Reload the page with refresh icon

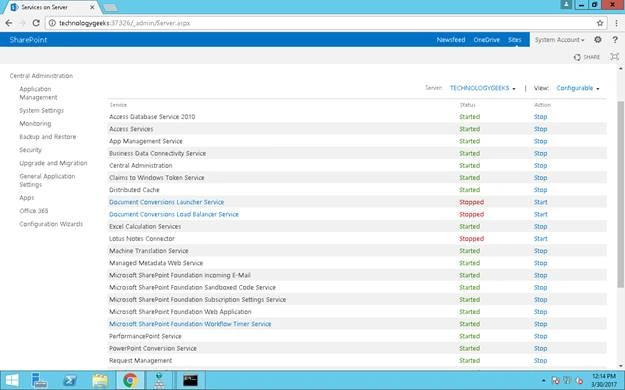click(x=36, y=23)
